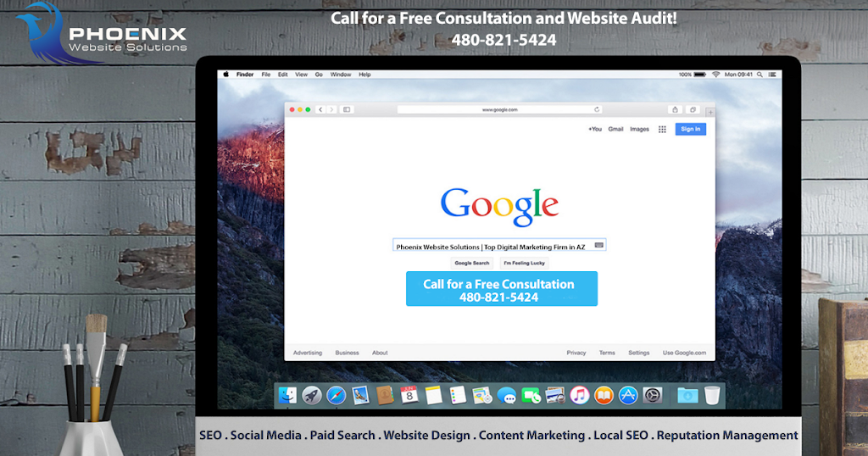Click the Apple logo menu
The width and height of the screenshot is (868, 456).
click(x=225, y=74)
